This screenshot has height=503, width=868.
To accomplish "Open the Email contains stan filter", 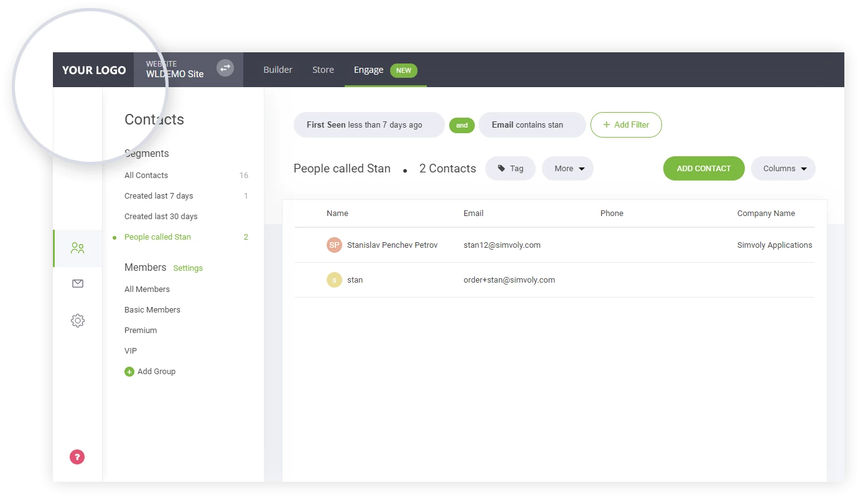I will coord(531,125).
